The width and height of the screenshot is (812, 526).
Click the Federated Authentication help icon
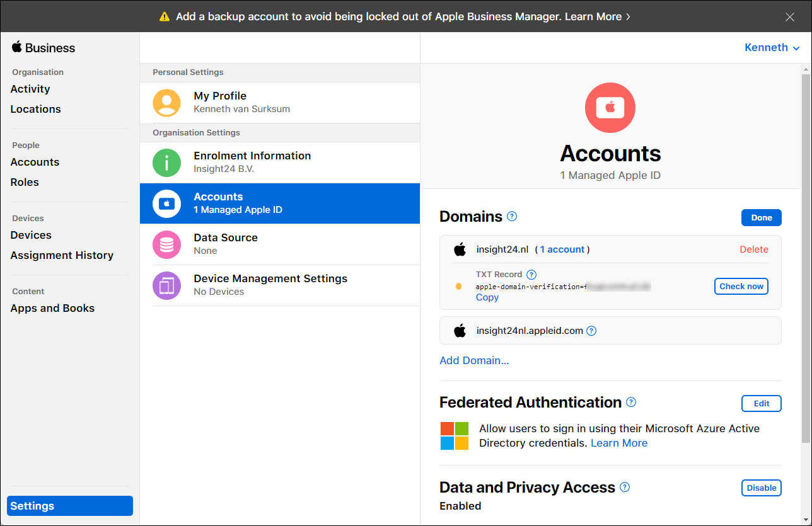click(x=631, y=403)
